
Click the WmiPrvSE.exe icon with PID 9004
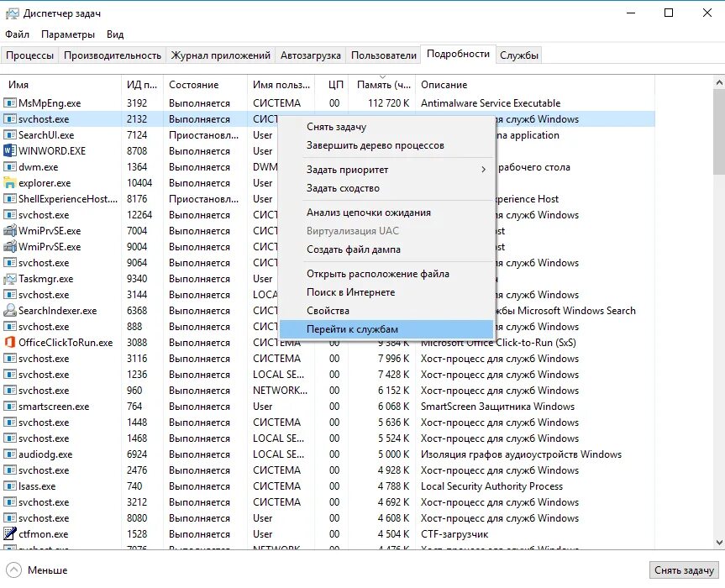(10, 246)
